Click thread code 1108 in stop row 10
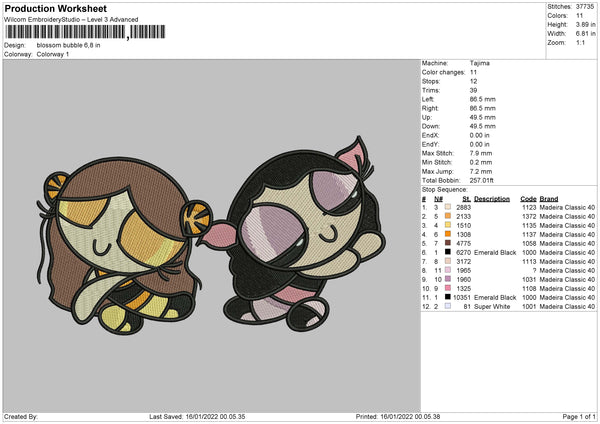The image size is (600, 424). pos(529,288)
